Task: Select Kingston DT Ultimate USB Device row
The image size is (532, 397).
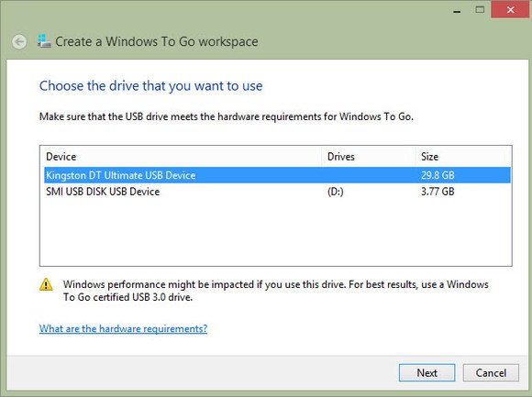Action: pos(277,175)
